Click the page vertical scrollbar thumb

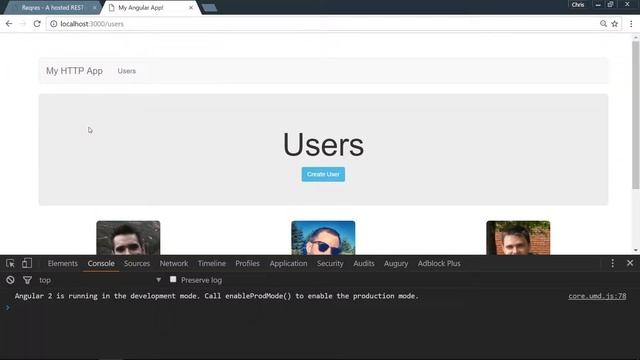[x=636, y=114]
